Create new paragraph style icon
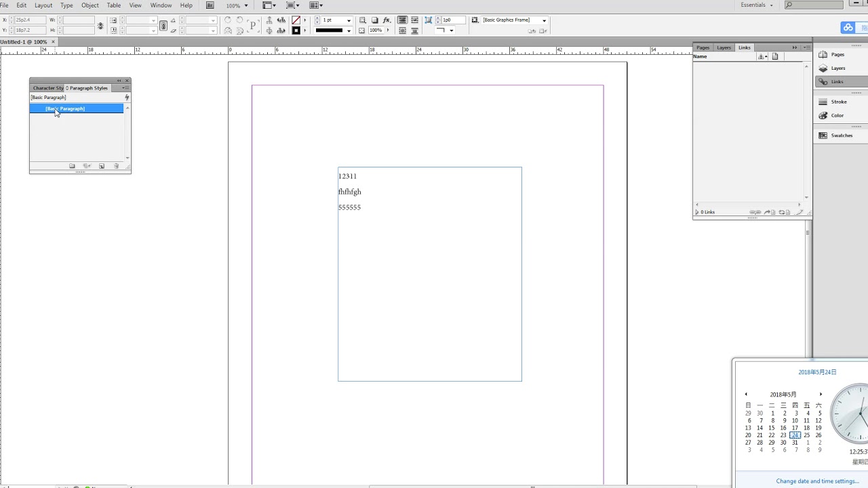868x488 pixels. point(102,166)
